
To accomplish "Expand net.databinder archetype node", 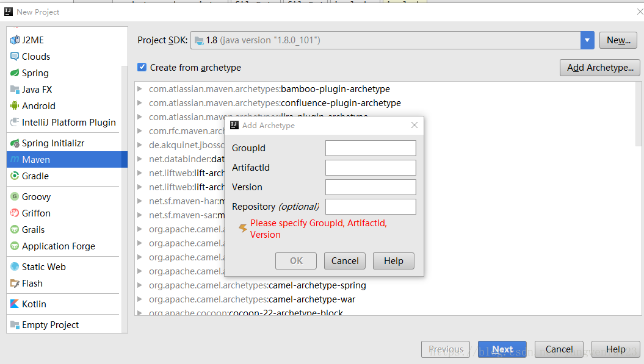I will (x=140, y=159).
